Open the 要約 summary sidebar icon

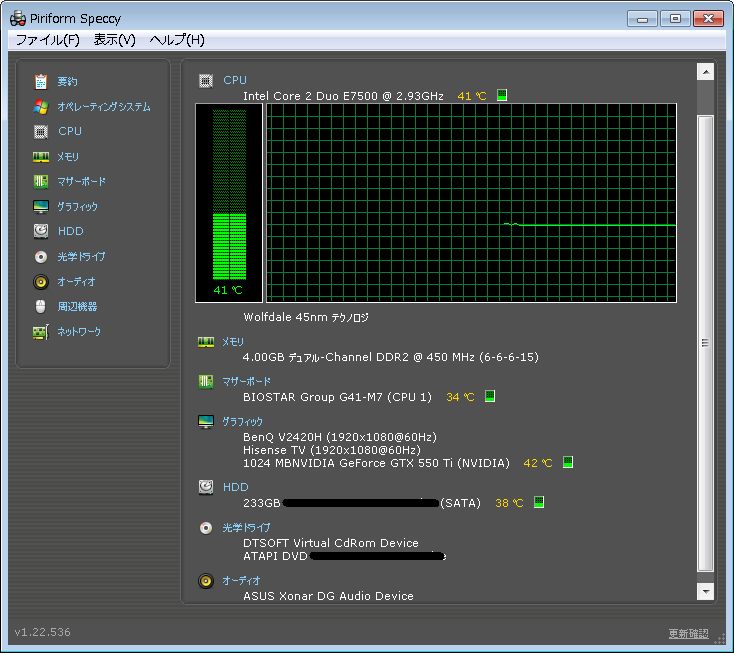coord(41,81)
